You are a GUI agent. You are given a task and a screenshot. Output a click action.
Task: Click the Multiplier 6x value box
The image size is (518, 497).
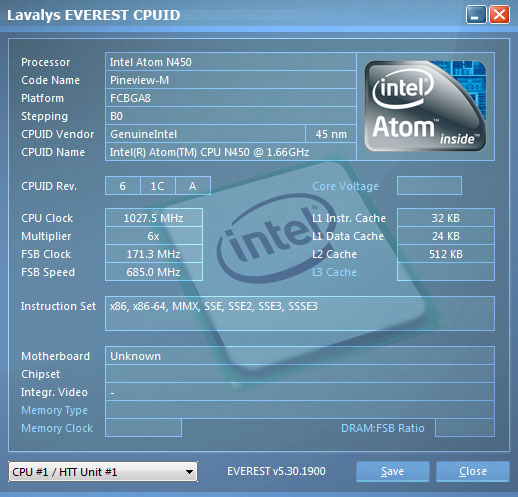click(x=154, y=236)
